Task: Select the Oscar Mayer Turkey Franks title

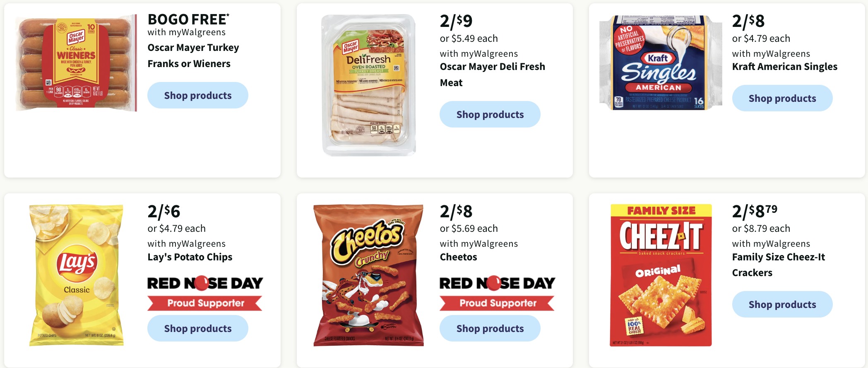Action: click(x=193, y=55)
